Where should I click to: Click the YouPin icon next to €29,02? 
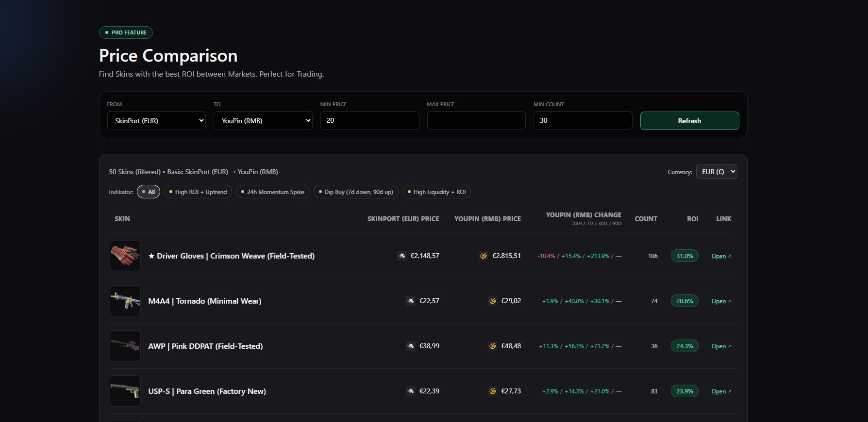pyautogui.click(x=493, y=301)
